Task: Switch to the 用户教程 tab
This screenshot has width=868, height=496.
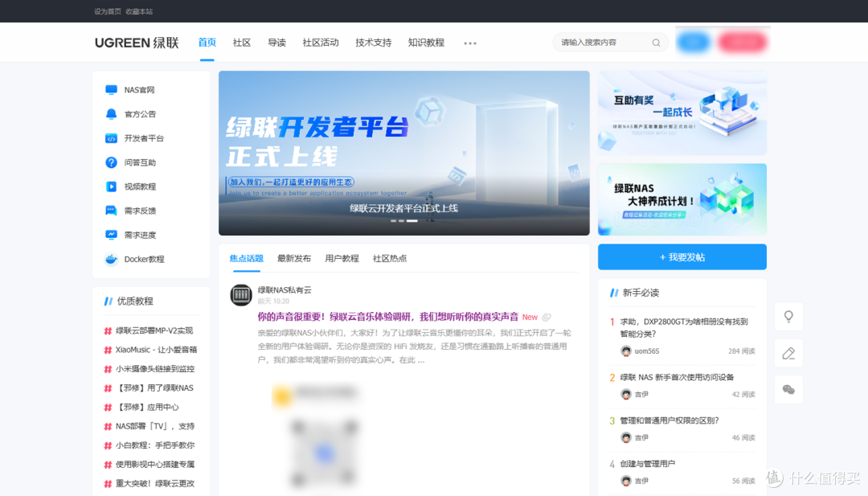Action: 342,259
